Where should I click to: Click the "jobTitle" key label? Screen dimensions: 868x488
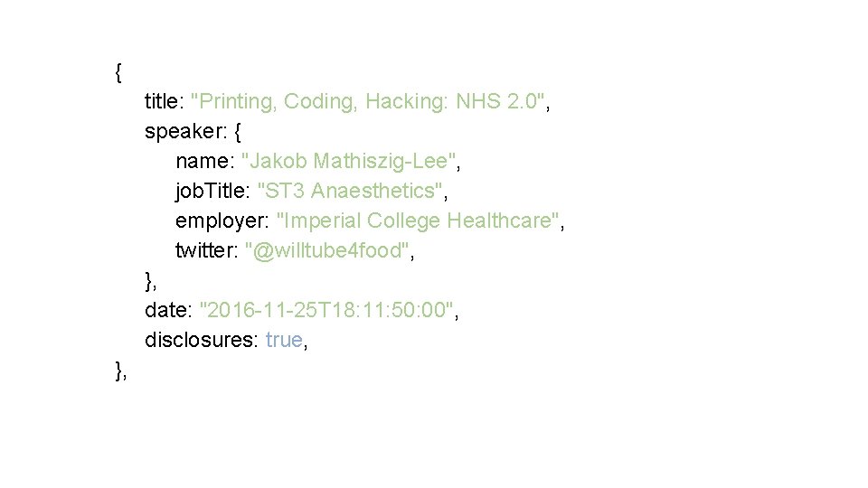coord(212,191)
